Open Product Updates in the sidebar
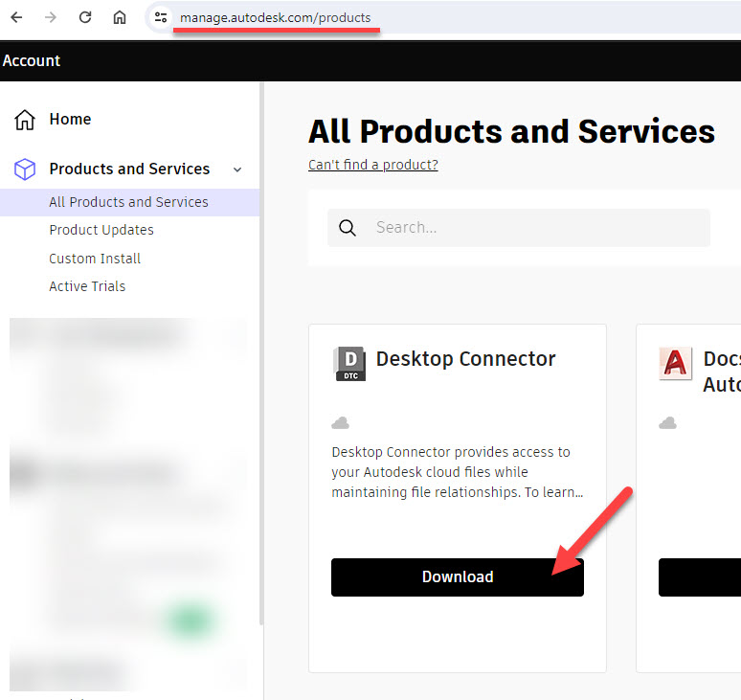 pos(101,230)
